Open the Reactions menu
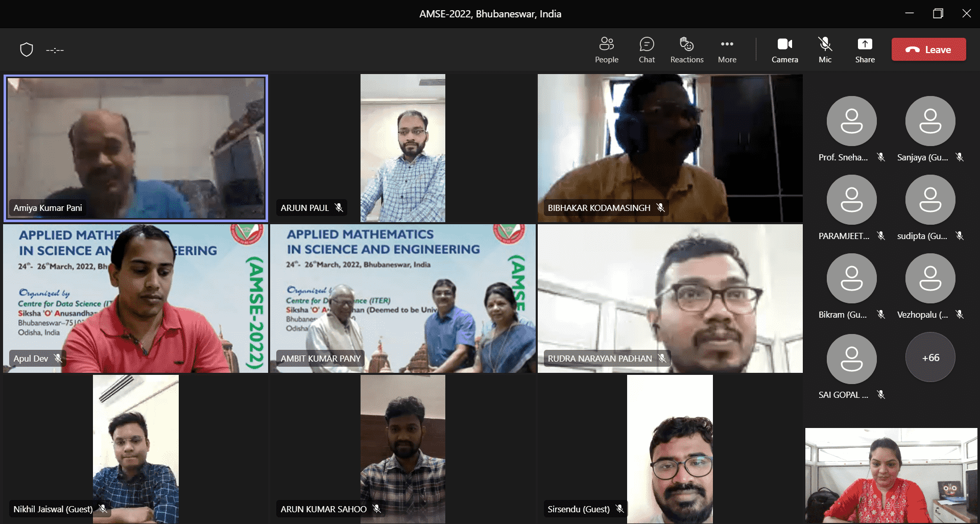This screenshot has height=524, width=980. tap(686, 50)
